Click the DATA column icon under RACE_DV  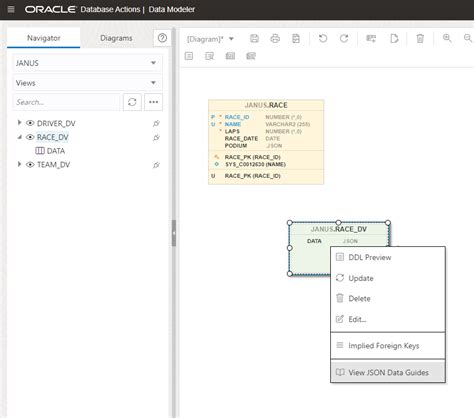click(40, 151)
